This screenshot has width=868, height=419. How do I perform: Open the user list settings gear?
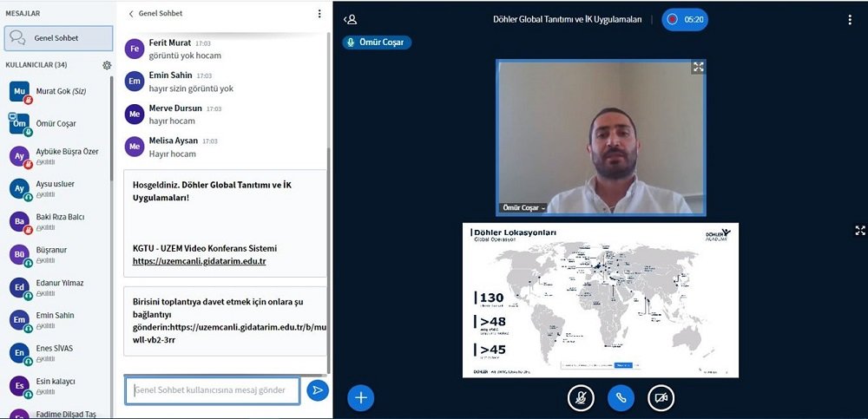[107, 65]
